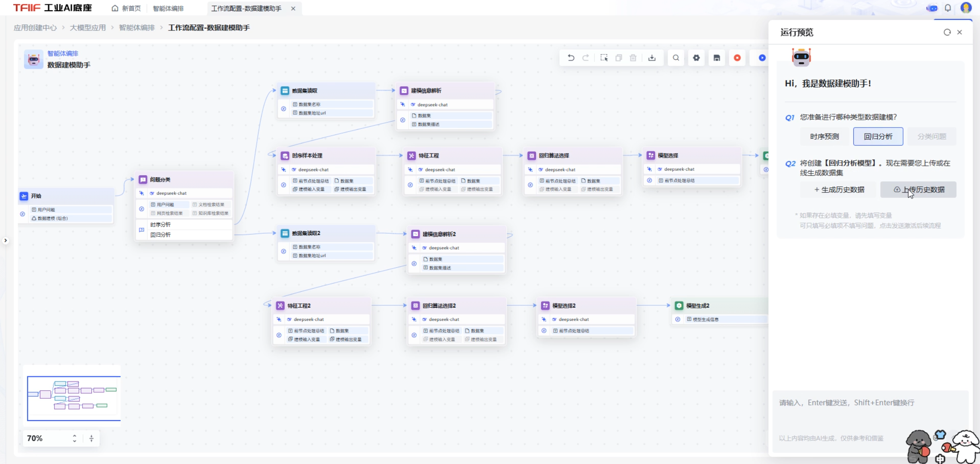The image size is (980, 464).
Task: Switch to the 新首页 tab
Action: pos(126,8)
